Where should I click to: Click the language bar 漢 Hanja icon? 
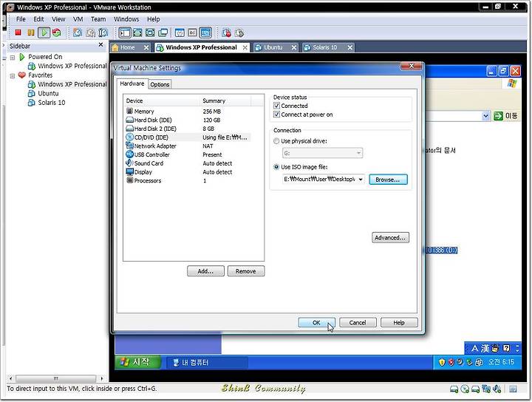pos(485,348)
